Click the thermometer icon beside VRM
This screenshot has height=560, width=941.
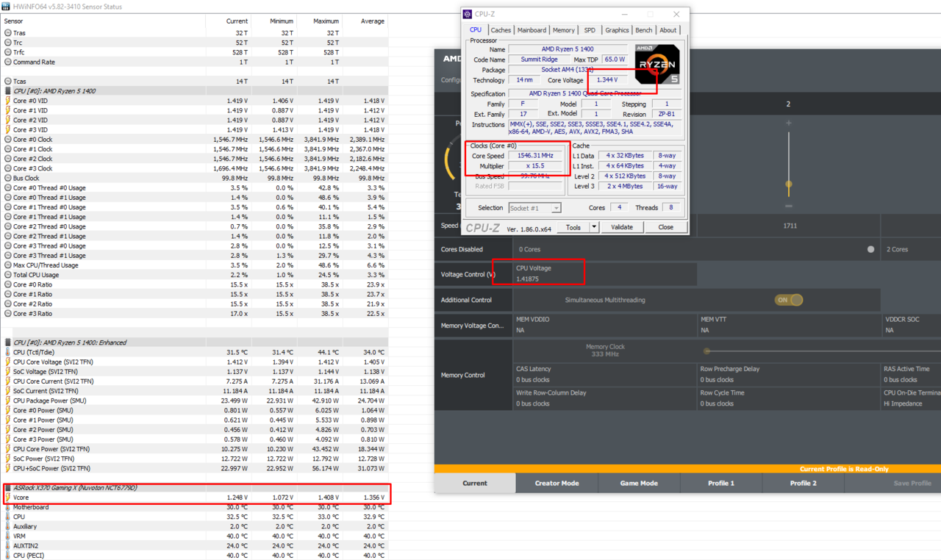8,536
